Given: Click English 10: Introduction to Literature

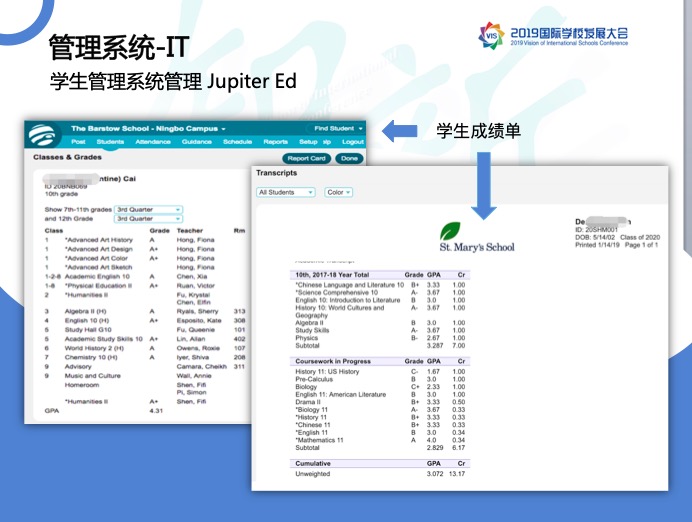Looking at the screenshot, I should point(348,300).
